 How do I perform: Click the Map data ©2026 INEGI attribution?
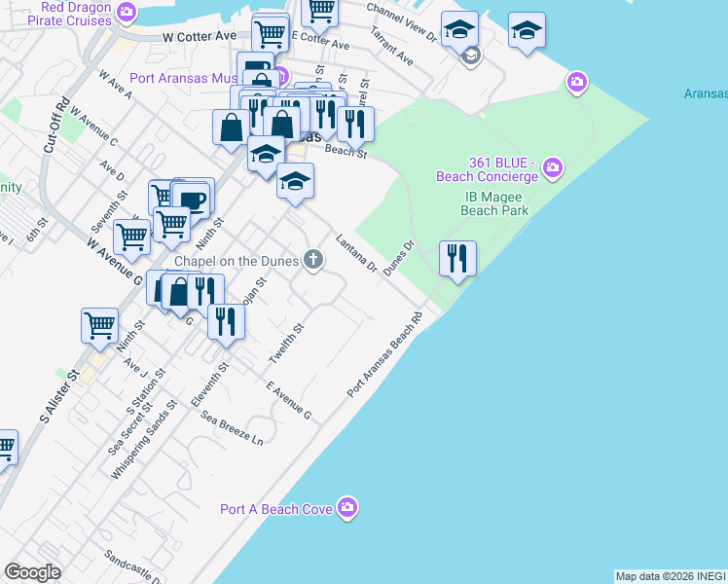point(671,576)
